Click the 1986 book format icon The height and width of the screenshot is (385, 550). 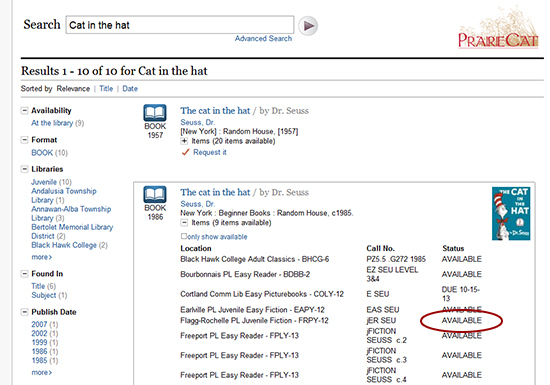pos(155,194)
